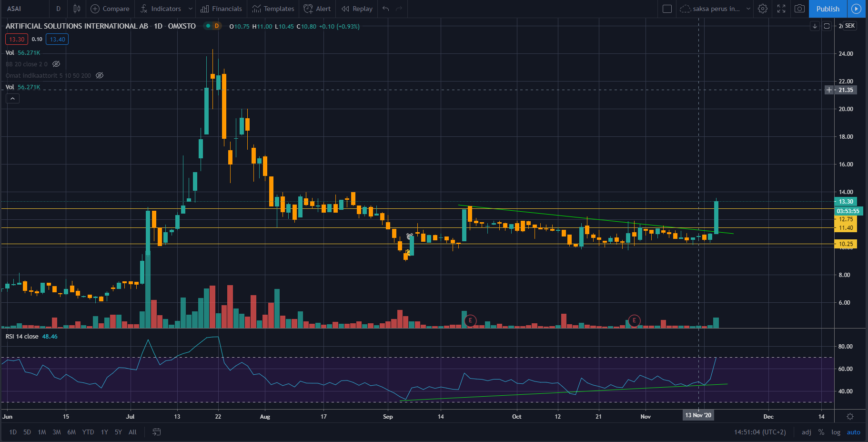Take a chart snapshot with camera icon
Screen dimensions: 868x442
point(800,9)
